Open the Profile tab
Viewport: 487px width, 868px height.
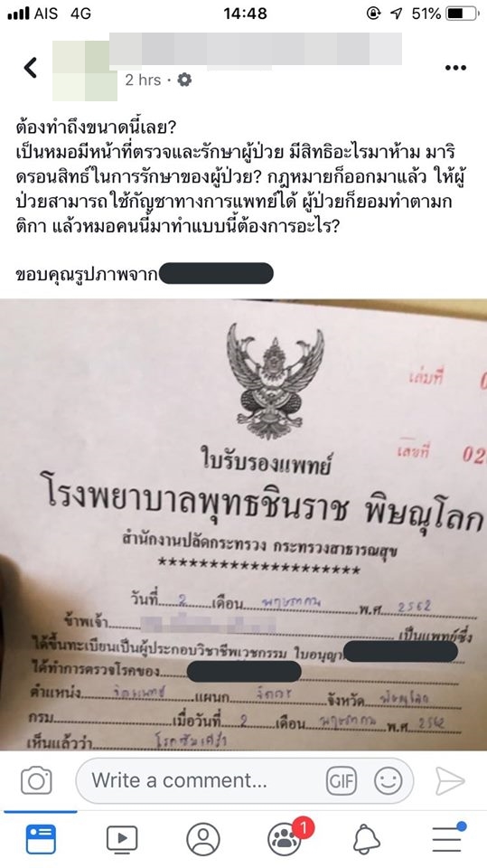(203, 839)
